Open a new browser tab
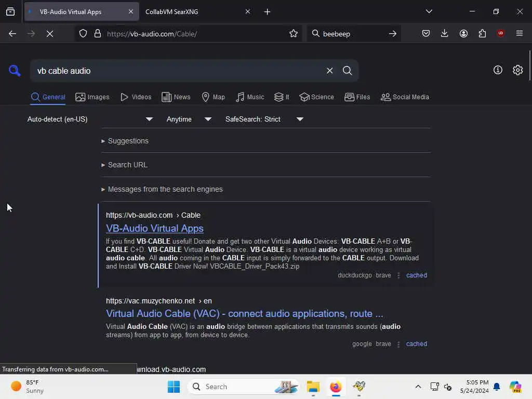The image size is (532, 399). pos(268,12)
